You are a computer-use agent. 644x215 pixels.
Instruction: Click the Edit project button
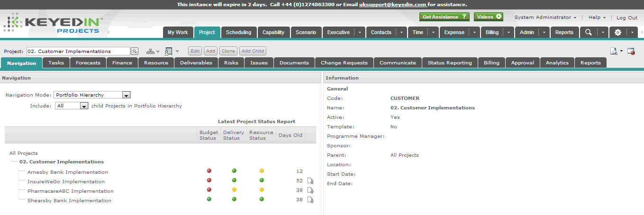195,51
